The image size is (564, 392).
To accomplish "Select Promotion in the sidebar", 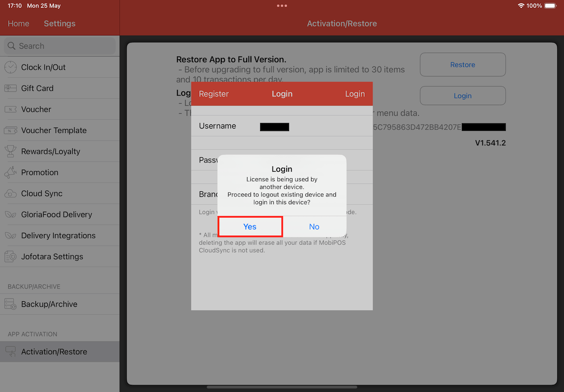I will (60, 172).
